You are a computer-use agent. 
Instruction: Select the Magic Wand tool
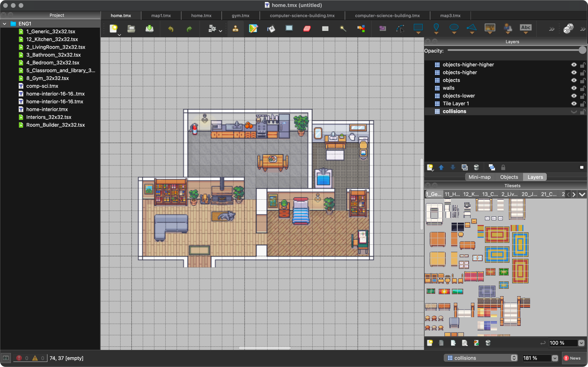[x=343, y=28]
